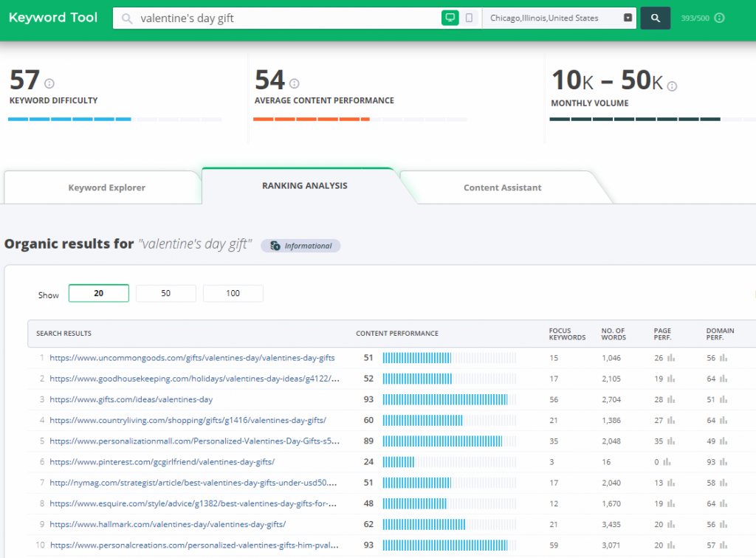This screenshot has width=756, height=558.
Task: Click the dark search magnifier button
Action: [x=656, y=18]
